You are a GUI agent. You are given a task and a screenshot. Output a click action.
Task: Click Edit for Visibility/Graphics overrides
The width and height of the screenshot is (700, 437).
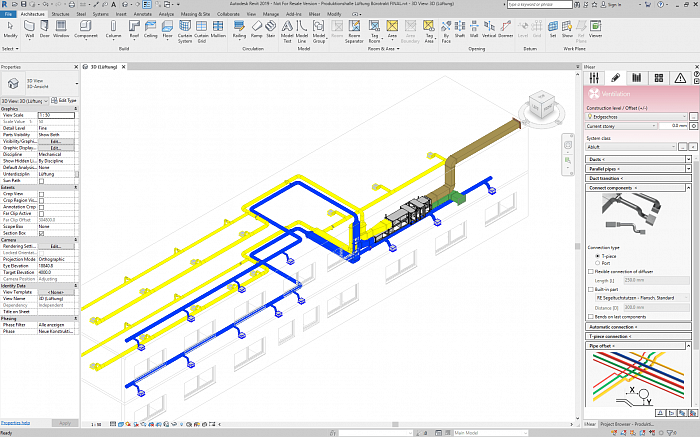[x=56, y=141]
